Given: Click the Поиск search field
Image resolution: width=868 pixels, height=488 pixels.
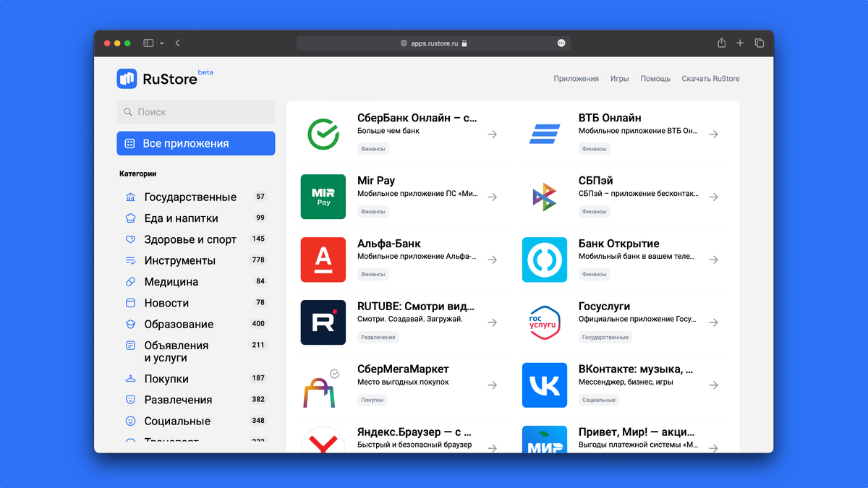Looking at the screenshot, I should point(196,112).
